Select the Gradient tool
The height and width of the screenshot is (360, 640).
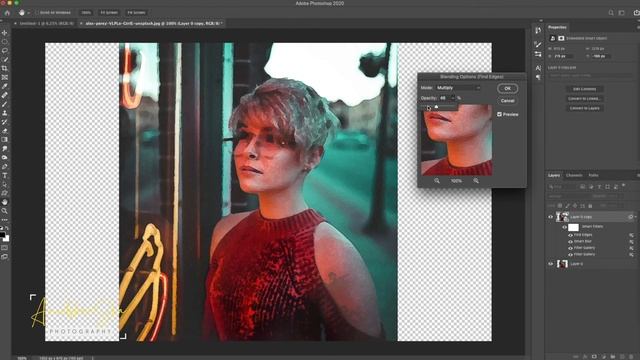coord(4,140)
